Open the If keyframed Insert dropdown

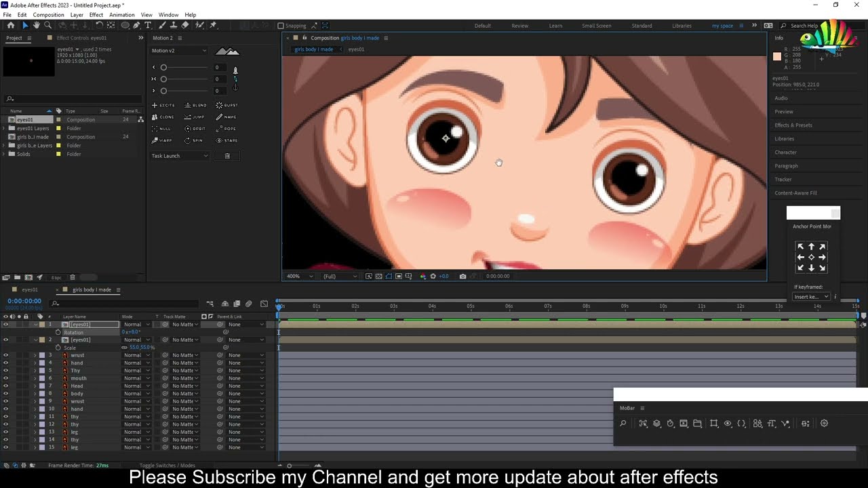coord(812,297)
